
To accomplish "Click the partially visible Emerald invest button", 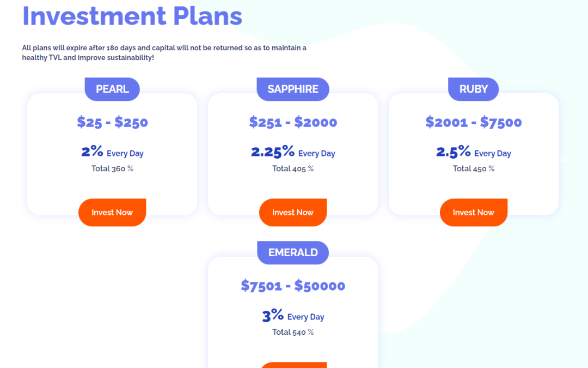I will pyautogui.click(x=293, y=365).
